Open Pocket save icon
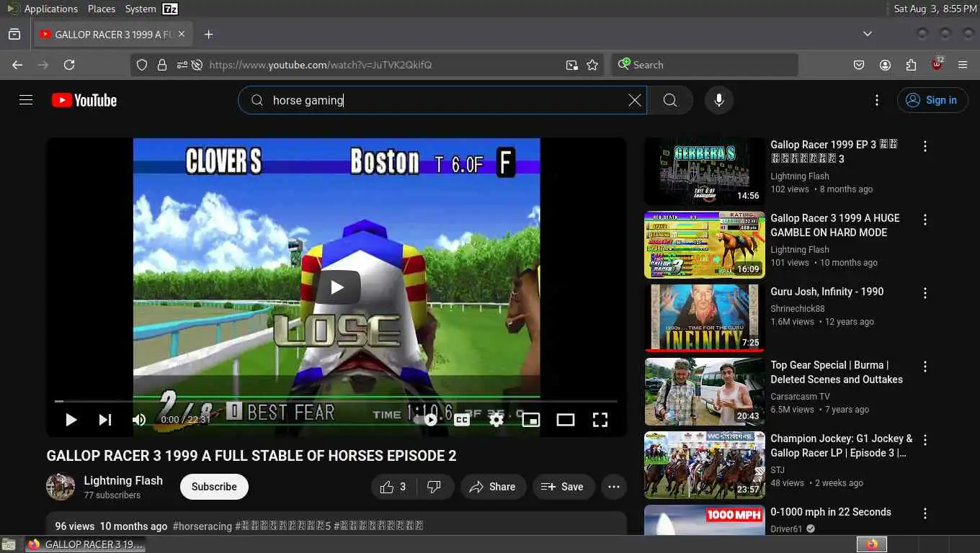 [x=859, y=65]
